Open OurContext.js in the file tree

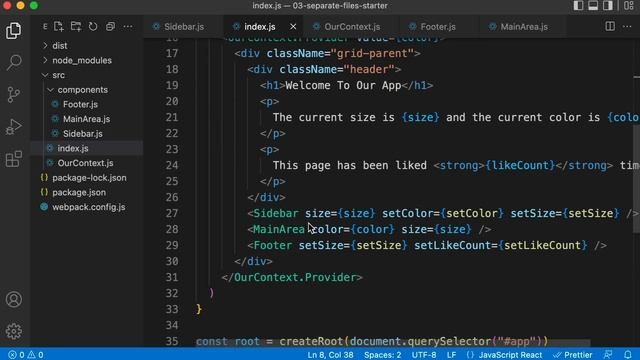85,163
